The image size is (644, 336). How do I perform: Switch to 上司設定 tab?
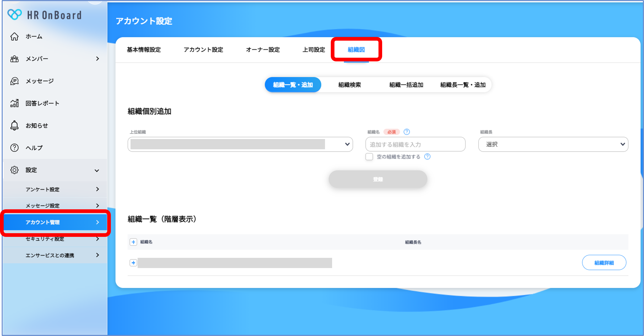pos(314,50)
